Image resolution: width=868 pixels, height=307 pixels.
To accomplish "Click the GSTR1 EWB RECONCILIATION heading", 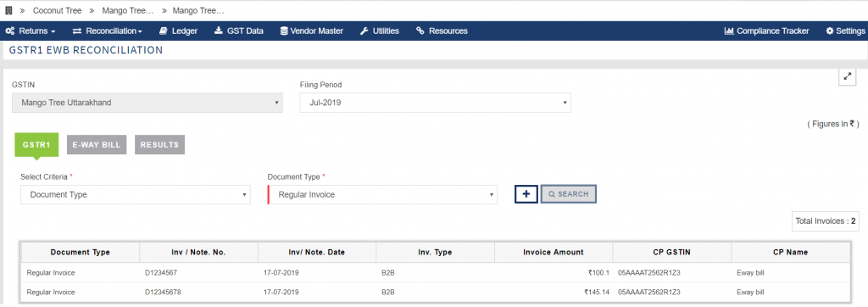I will click(x=86, y=50).
